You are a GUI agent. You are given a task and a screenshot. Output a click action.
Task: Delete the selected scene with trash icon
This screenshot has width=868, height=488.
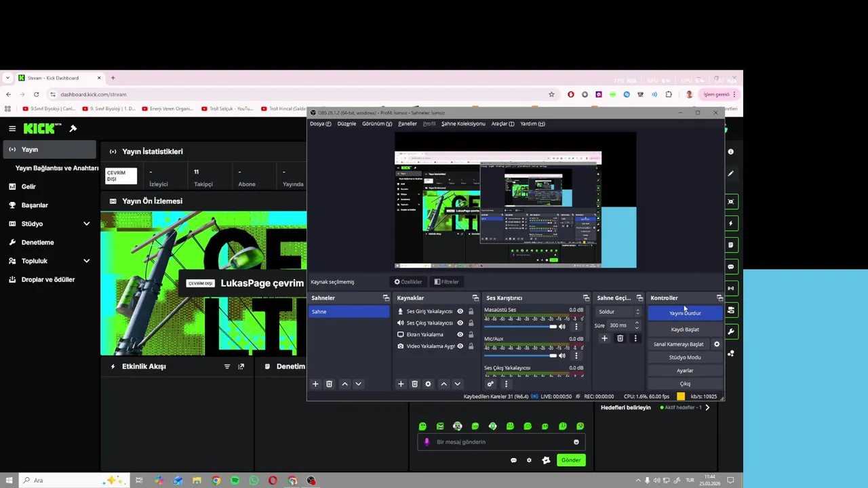tap(329, 384)
